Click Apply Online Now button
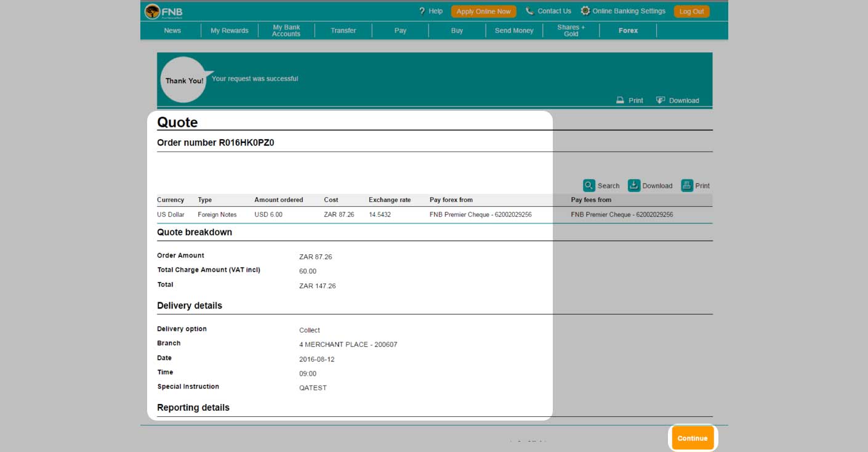This screenshot has width=868, height=452. click(484, 11)
